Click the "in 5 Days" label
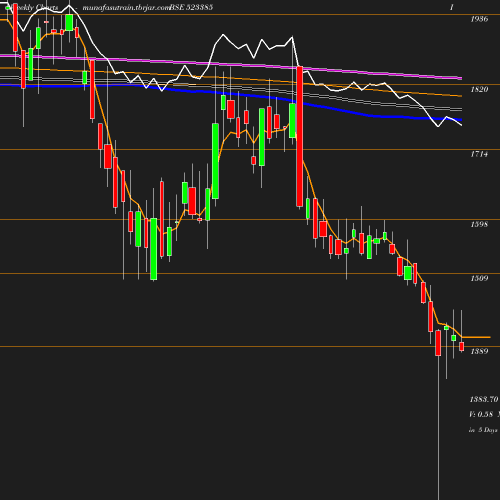The image size is (500, 500). tap(483, 430)
